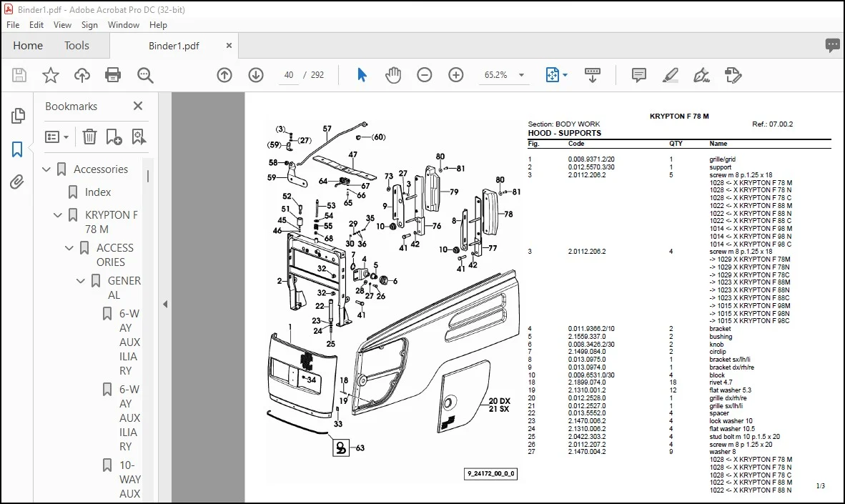845x504 pixels.
Task: Click part name 'stud bolt m 10 p.1.5 x 20'
Action: pos(744,437)
